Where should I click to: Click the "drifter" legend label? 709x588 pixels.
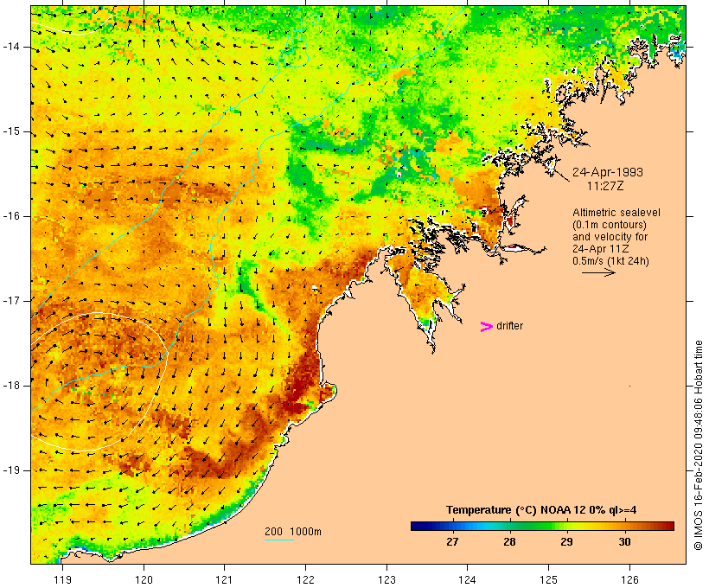(x=509, y=326)
